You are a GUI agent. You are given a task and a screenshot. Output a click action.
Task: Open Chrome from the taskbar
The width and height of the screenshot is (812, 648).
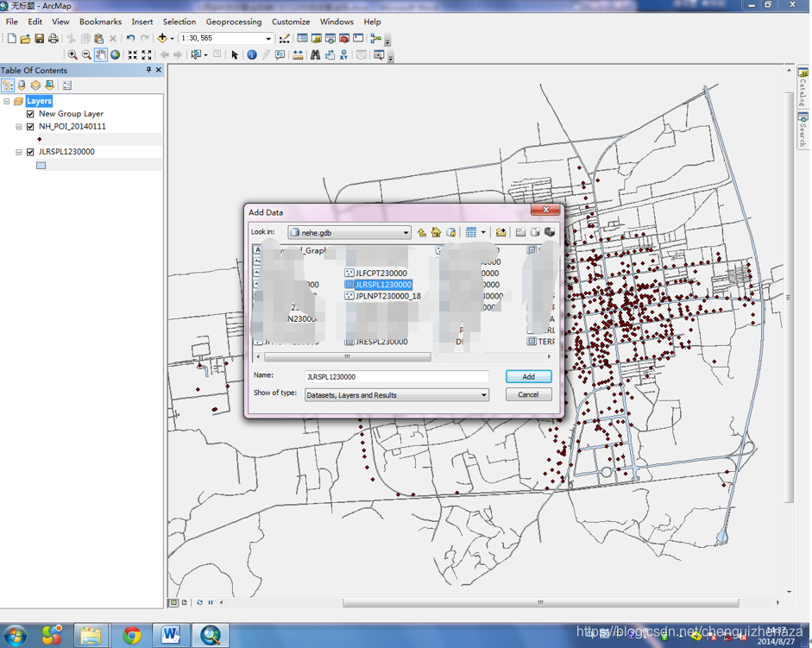(x=132, y=635)
